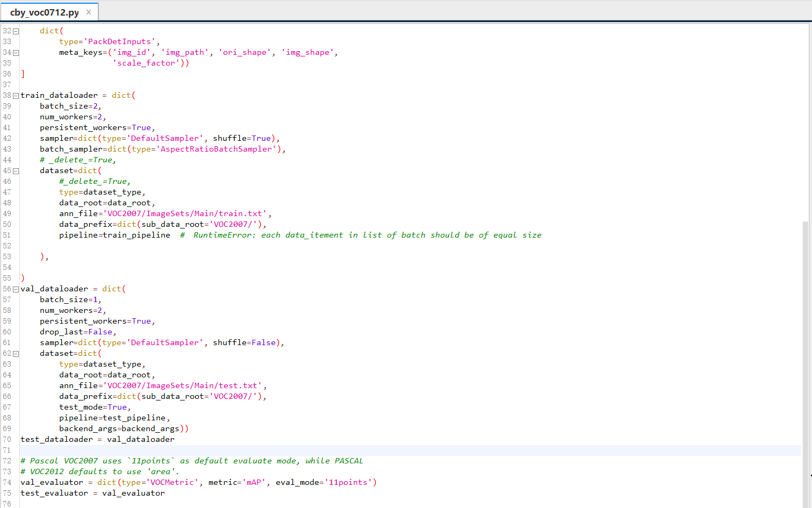Select the cby_voc0712.py tab

(46, 11)
